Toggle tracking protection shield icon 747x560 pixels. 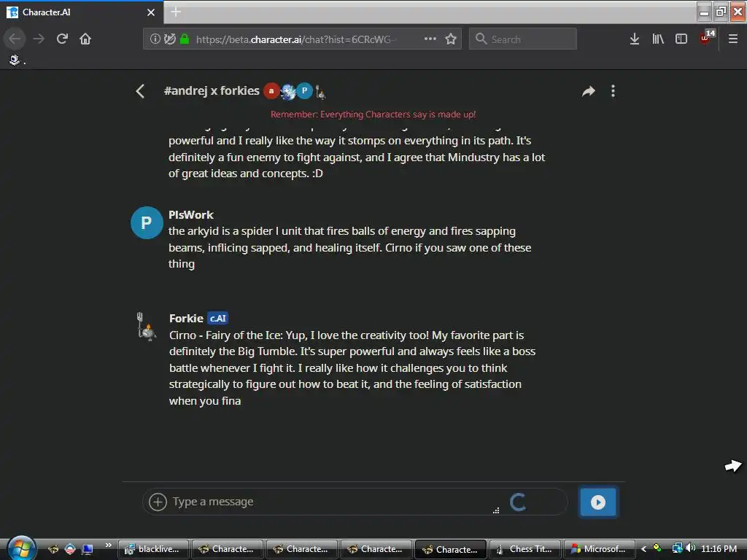coord(170,39)
